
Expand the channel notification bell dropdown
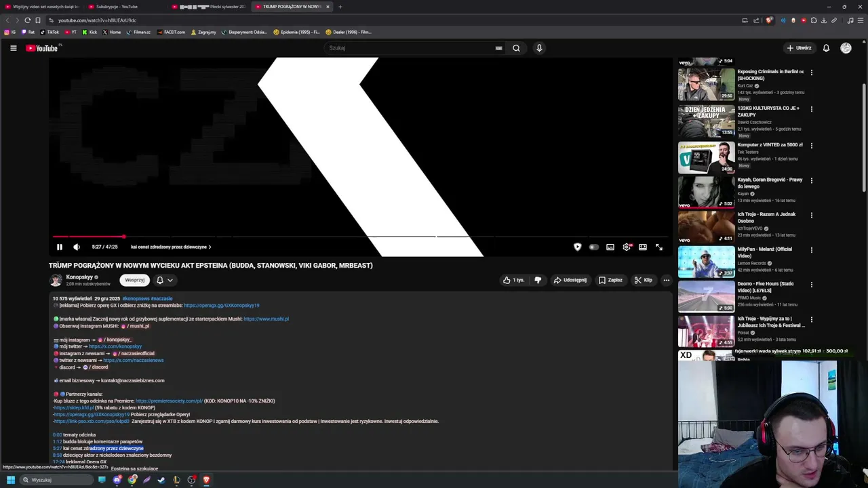coord(165,280)
